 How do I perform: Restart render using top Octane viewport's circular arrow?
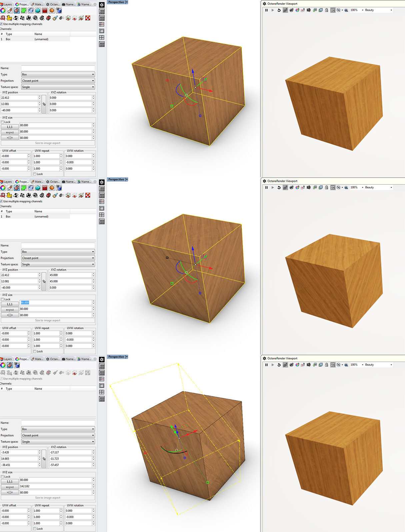coord(279,10)
